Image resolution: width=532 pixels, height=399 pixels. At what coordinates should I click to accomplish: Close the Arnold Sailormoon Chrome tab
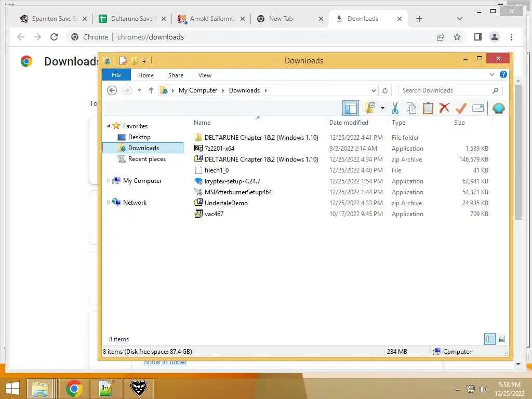(x=243, y=19)
